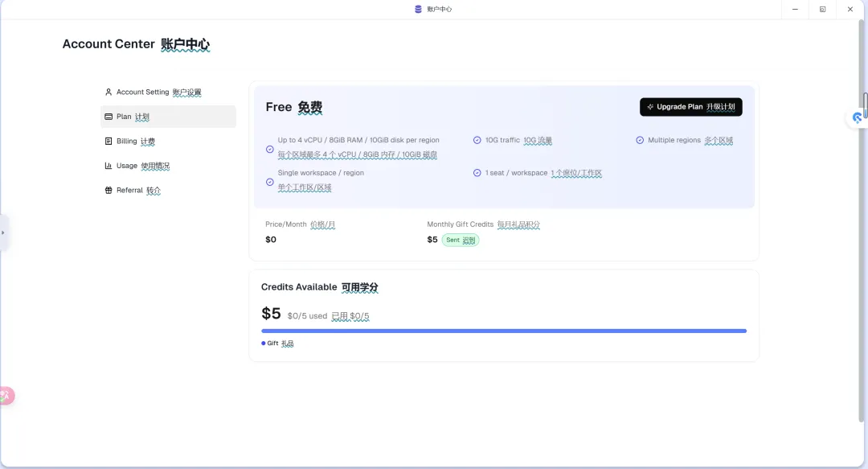Select the Plan sidebar item

pyautogui.click(x=168, y=117)
